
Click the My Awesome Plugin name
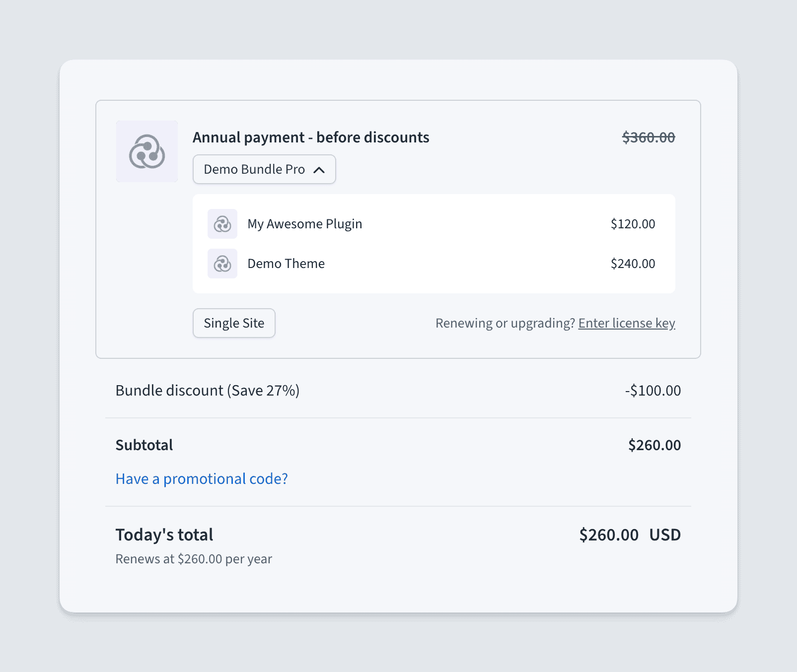[x=305, y=224]
